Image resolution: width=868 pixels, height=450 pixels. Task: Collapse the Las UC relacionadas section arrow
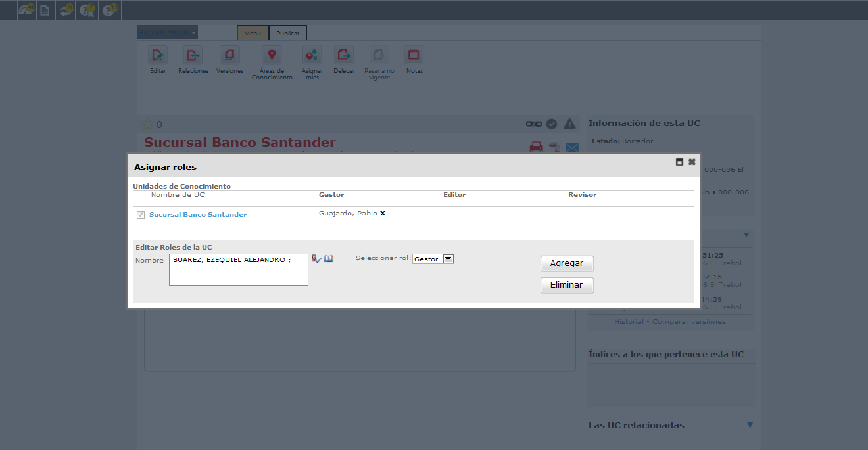click(750, 426)
